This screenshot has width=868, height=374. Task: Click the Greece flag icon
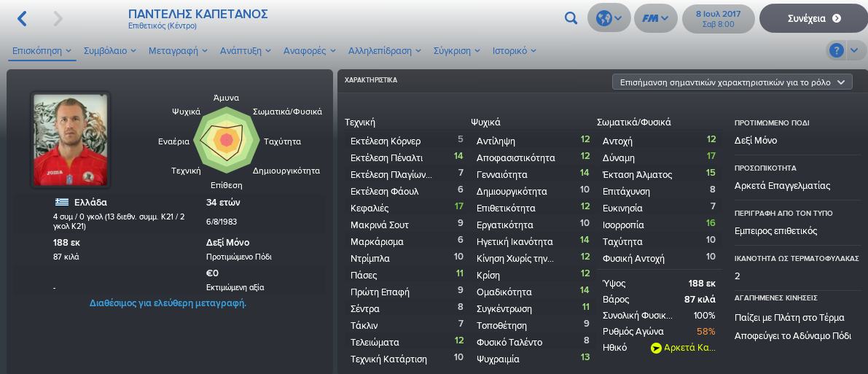pyautogui.click(x=61, y=202)
